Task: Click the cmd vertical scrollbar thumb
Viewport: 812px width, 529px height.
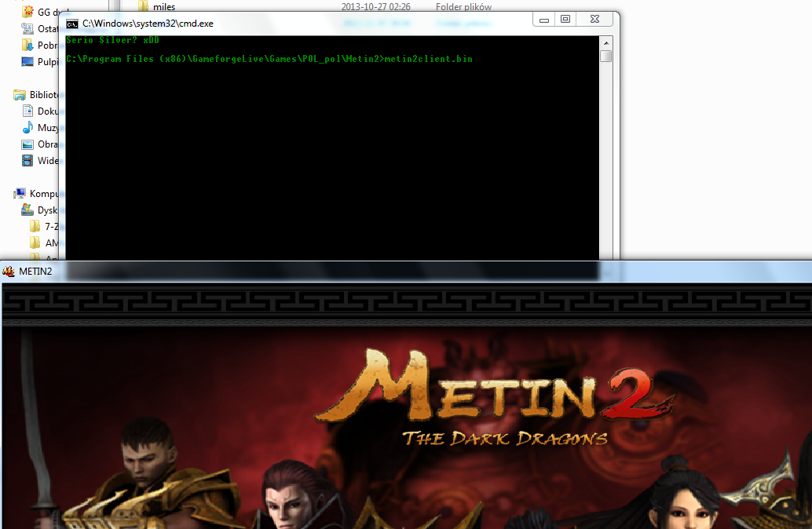Action: click(606, 56)
